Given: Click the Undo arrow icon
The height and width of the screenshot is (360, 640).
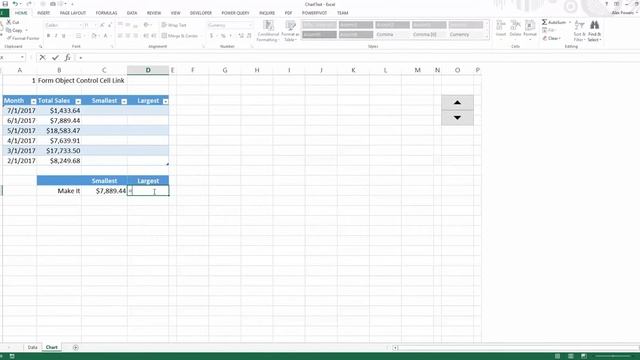Looking at the screenshot, I should coord(15,4).
